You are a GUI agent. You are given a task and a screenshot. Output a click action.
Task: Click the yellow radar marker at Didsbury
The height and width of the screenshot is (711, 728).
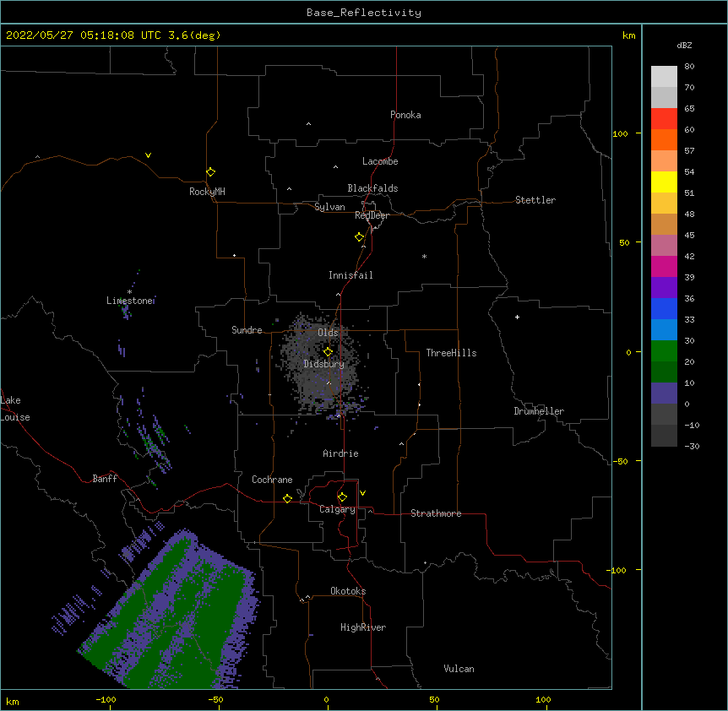329,352
